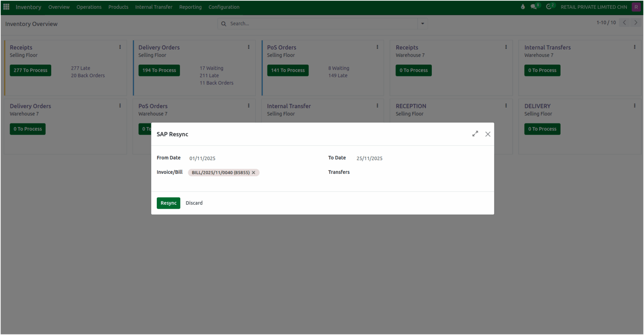Go to the previous page arrow
The width and height of the screenshot is (644, 335).
tap(624, 23)
